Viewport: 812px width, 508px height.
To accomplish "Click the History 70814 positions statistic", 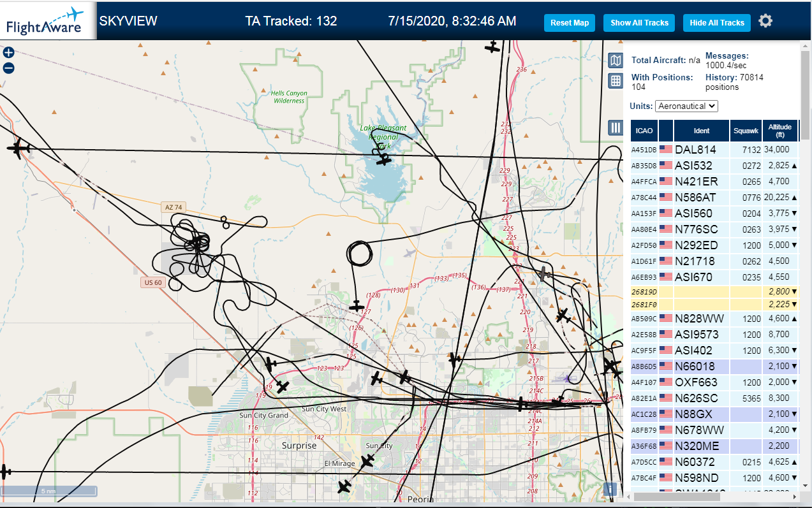I will pyautogui.click(x=734, y=82).
